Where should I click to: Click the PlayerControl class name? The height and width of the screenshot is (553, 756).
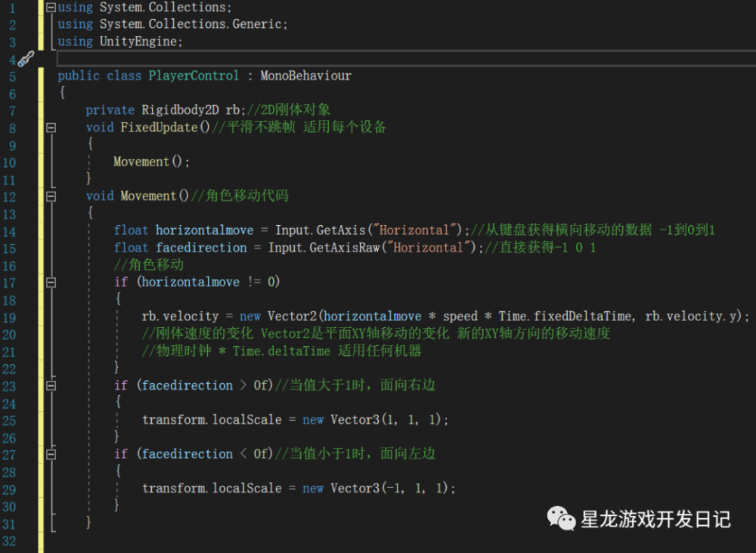click(194, 76)
